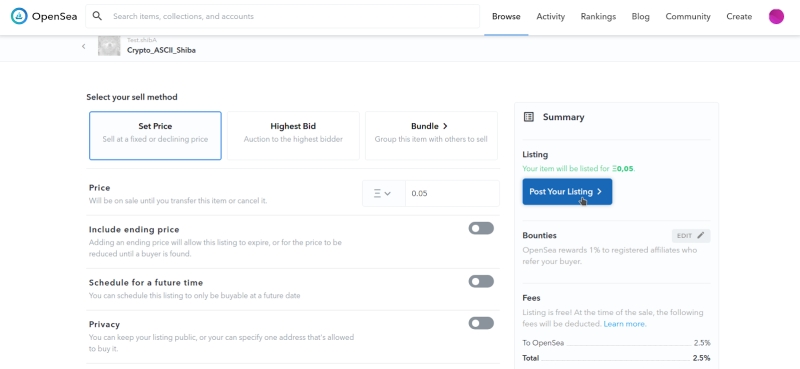Open the Ethereum currency dropdown
The image size is (800, 369).
(384, 193)
